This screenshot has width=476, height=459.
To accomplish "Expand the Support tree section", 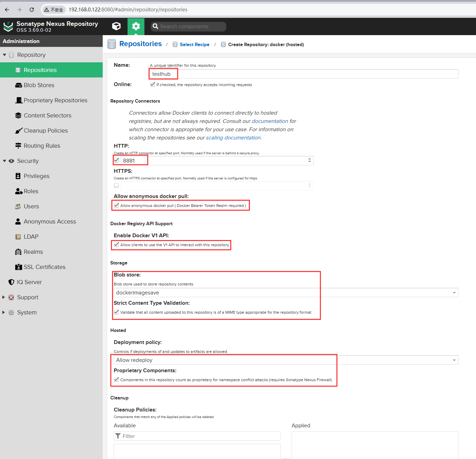I will (x=4, y=297).
